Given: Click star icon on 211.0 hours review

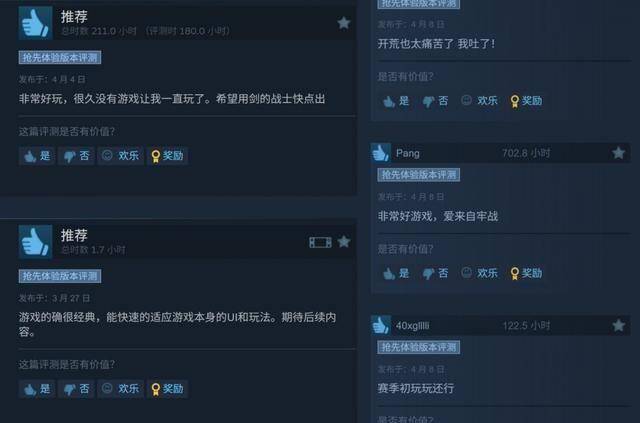Looking at the screenshot, I should tap(344, 23).
